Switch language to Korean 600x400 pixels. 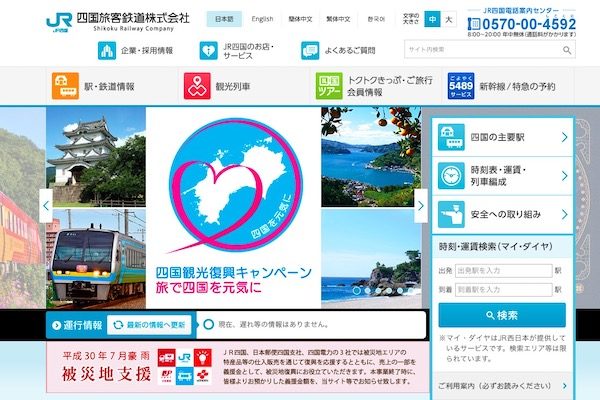tap(376, 19)
